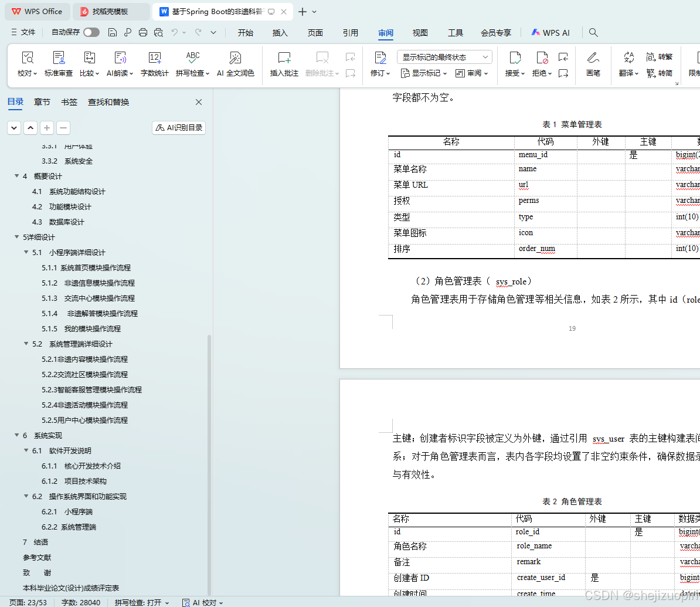Viewport: 700px width, 607px height.
Task: Toggle the 自动保存 autosave switch
Action: [91, 32]
